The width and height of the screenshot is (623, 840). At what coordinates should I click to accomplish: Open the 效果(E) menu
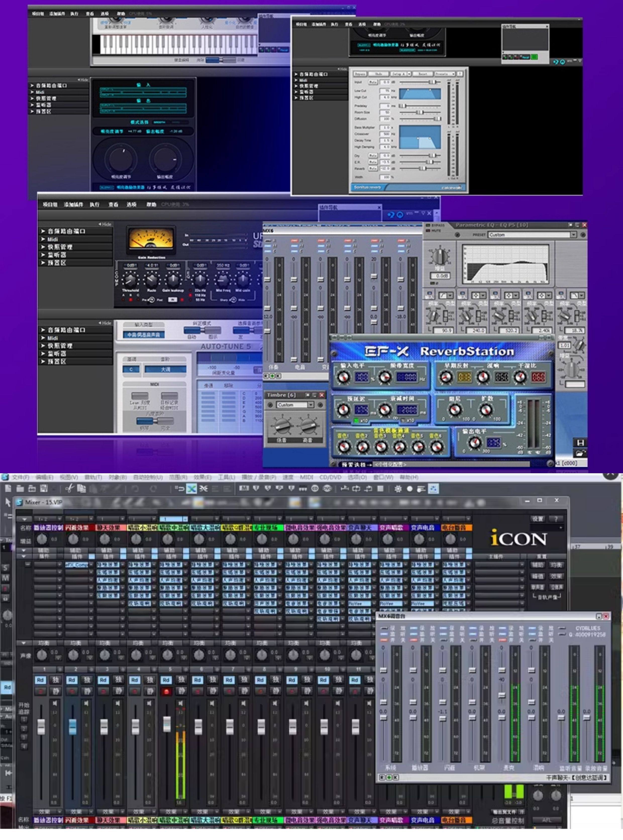(202, 477)
